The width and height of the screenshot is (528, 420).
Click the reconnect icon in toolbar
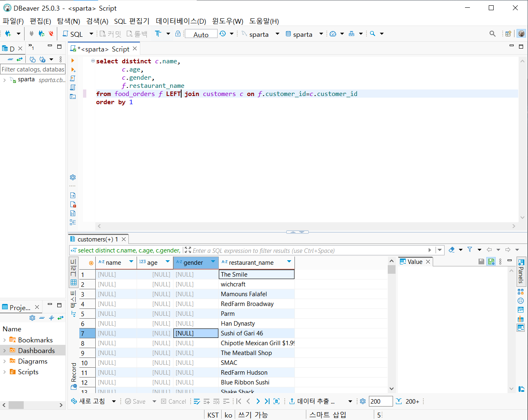[x=41, y=34]
